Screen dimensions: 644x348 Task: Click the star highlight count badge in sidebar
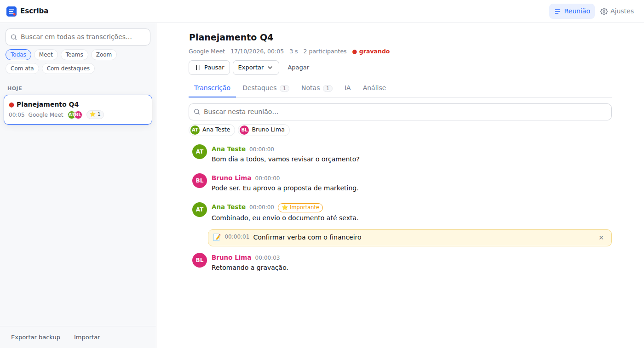coord(95,114)
